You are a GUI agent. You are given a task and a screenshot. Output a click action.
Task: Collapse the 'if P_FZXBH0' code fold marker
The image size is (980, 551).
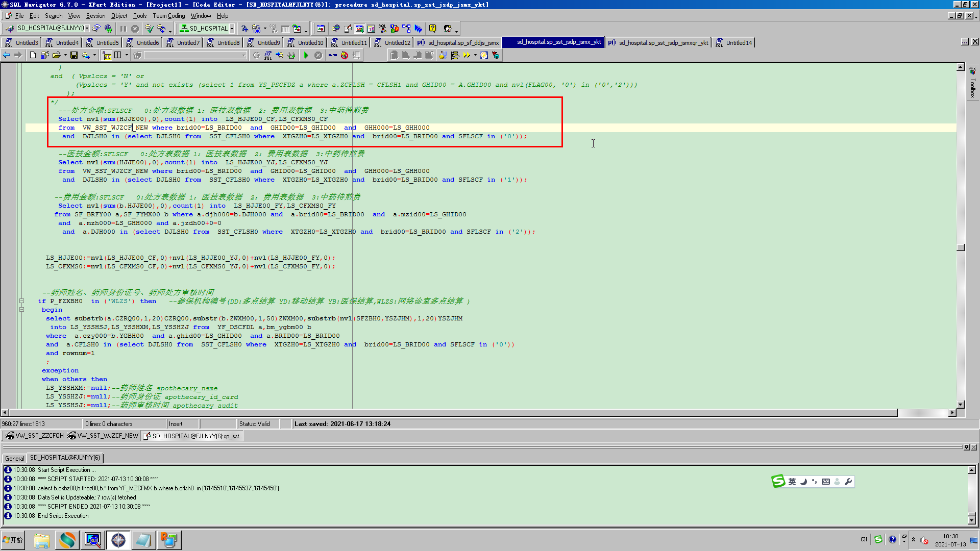click(x=21, y=301)
